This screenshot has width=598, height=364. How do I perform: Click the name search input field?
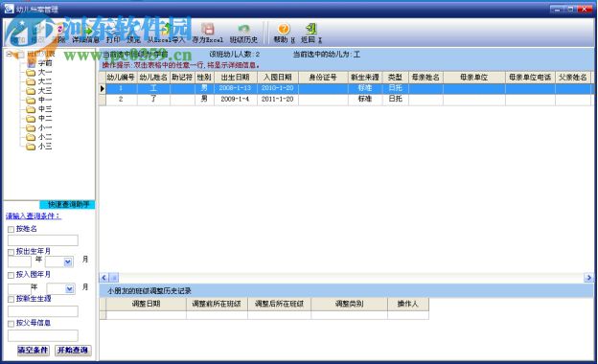[x=43, y=240]
